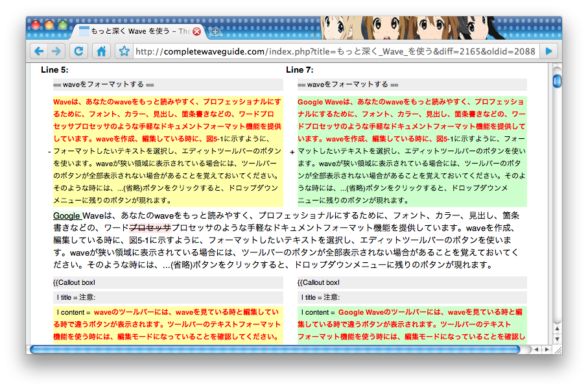Click the yellow minimize window button

coord(49,25)
